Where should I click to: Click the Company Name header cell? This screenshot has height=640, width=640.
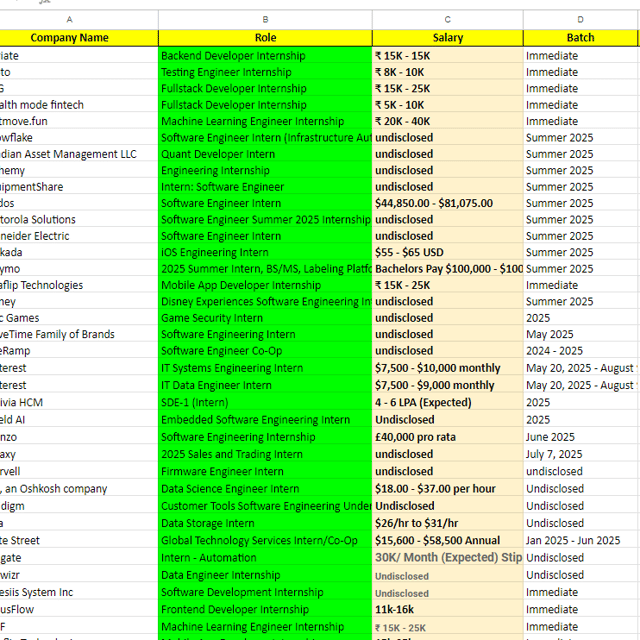coord(79,38)
